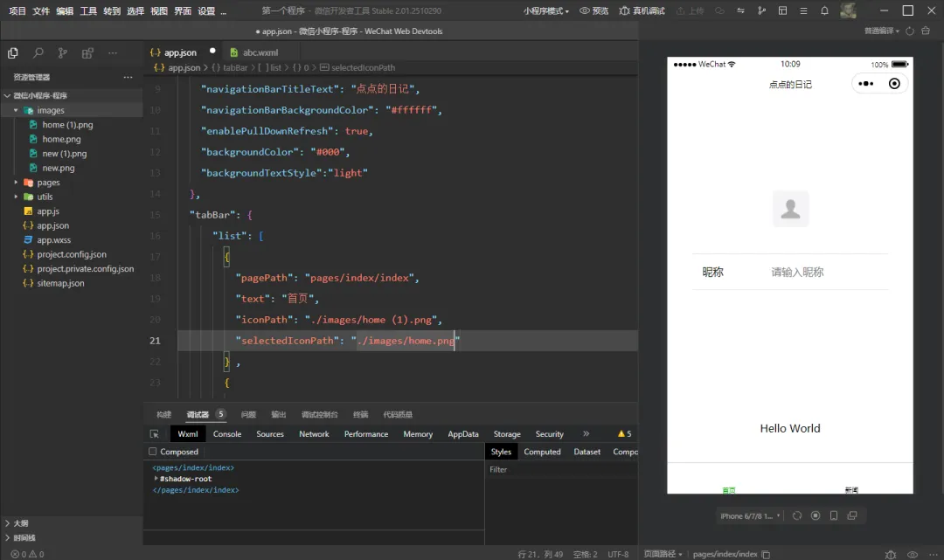The image size is (944, 560).
Task: Click the cloud development icon in top toolbar
Action: 719,10
